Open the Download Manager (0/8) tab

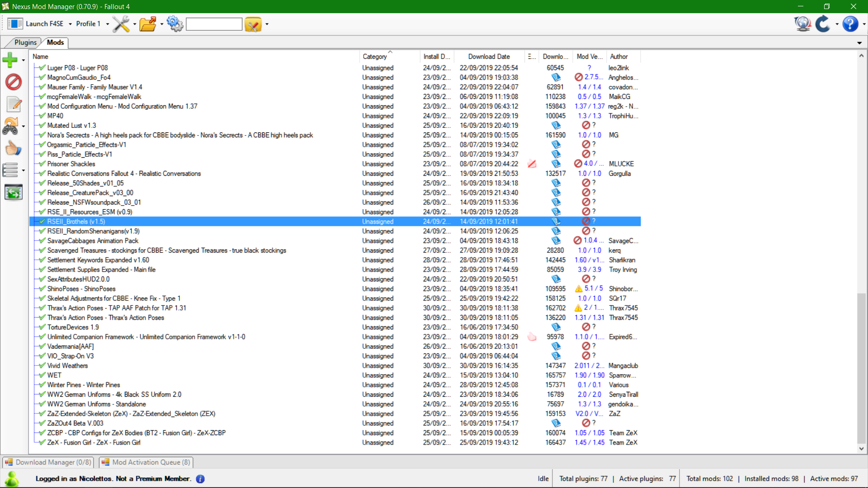pyautogui.click(x=48, y=462)
